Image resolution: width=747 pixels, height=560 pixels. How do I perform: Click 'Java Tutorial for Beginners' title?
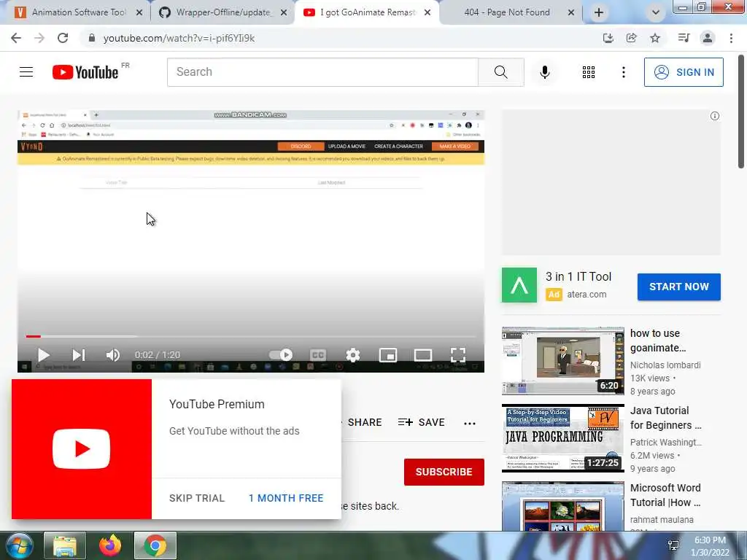click(x=665, y=418)
